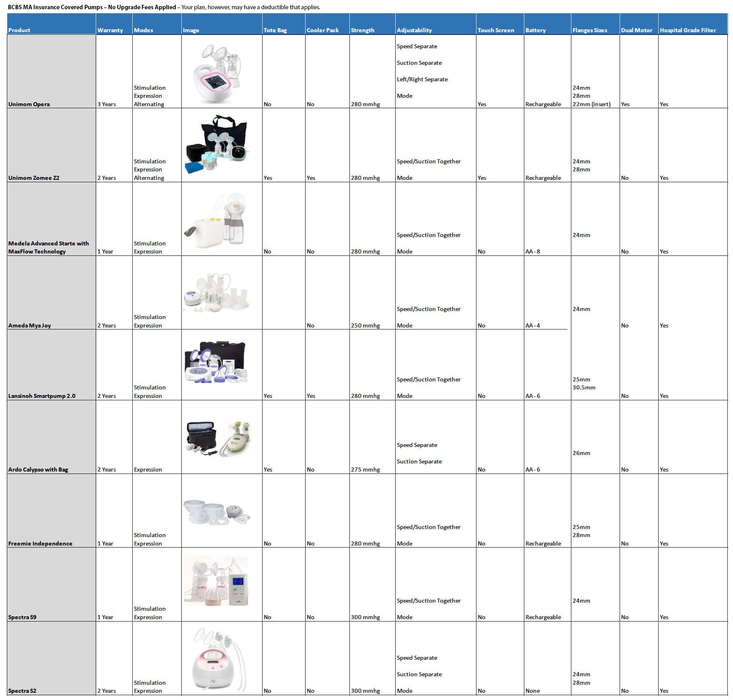Click the Unimom Zomee Z2 pump image
This screenshot has width=733, height=700.
pos(217,144)
